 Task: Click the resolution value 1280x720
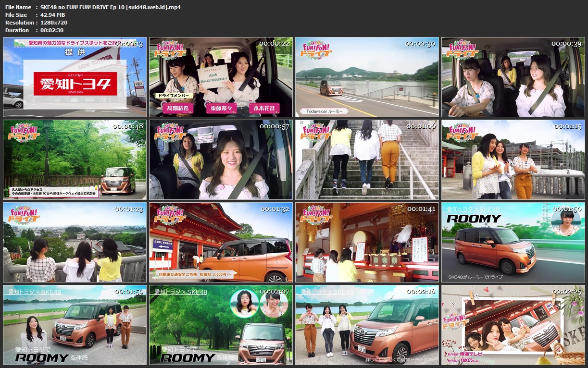tap(54, 23)
